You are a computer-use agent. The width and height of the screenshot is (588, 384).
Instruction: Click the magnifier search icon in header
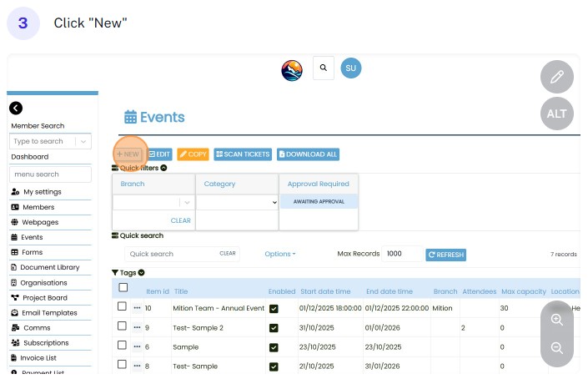323,68
